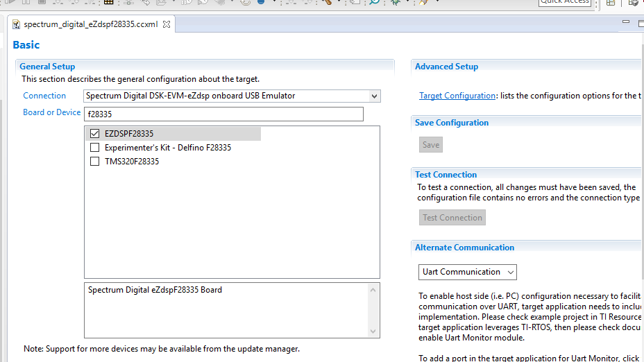Select Experimenter's Kit - Delfino F28335 label
This screenshot has width=644, height=362.
click(x=168, y=147)
